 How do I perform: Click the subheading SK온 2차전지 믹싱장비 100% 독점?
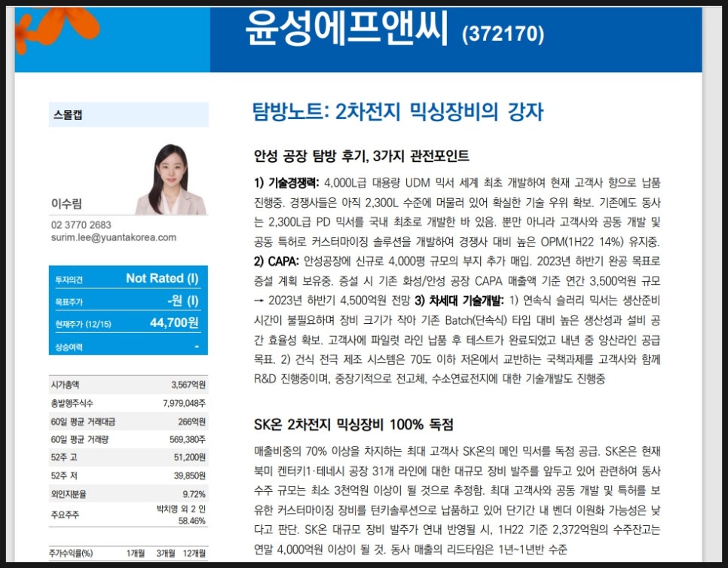pos(353,425)
